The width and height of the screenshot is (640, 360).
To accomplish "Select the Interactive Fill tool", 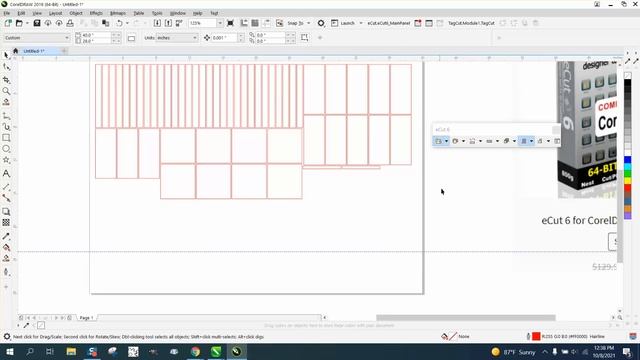I will click(6, 247).
